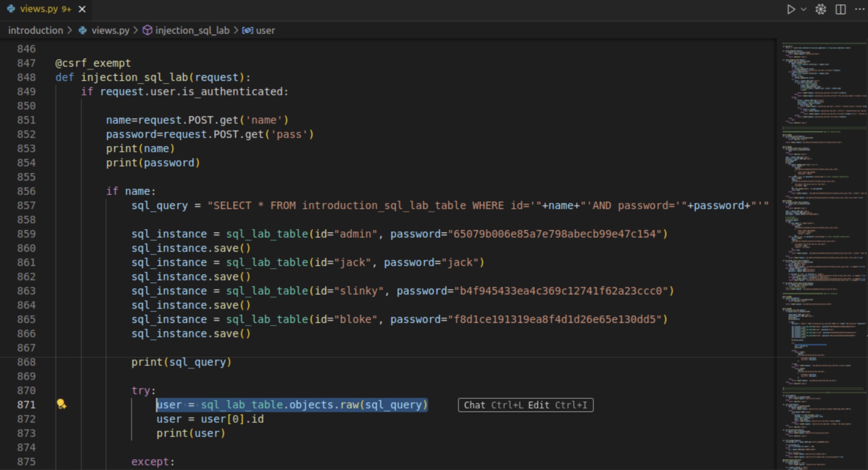868x470 pixels.
Task: Click the lightbulb code action on line 871
Action: 61,404
